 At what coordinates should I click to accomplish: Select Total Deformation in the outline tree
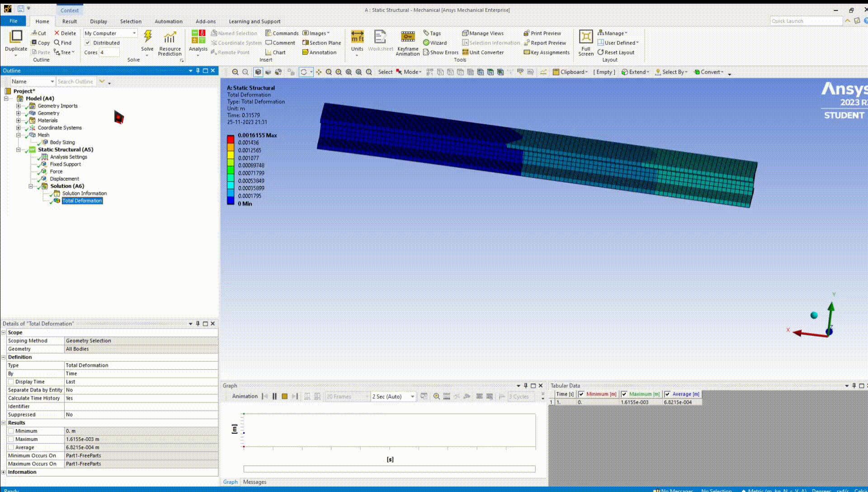pos(82,201)
